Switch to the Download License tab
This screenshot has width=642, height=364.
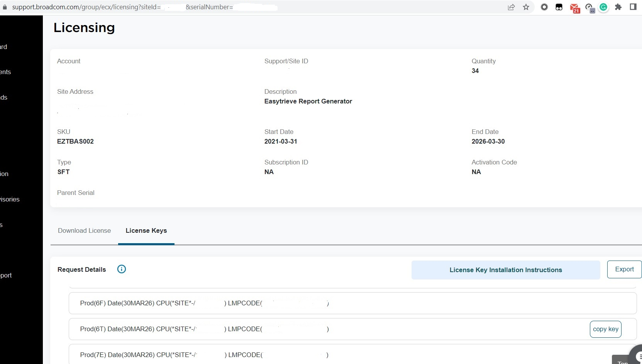pyautogui.click(x=84, y=230)
